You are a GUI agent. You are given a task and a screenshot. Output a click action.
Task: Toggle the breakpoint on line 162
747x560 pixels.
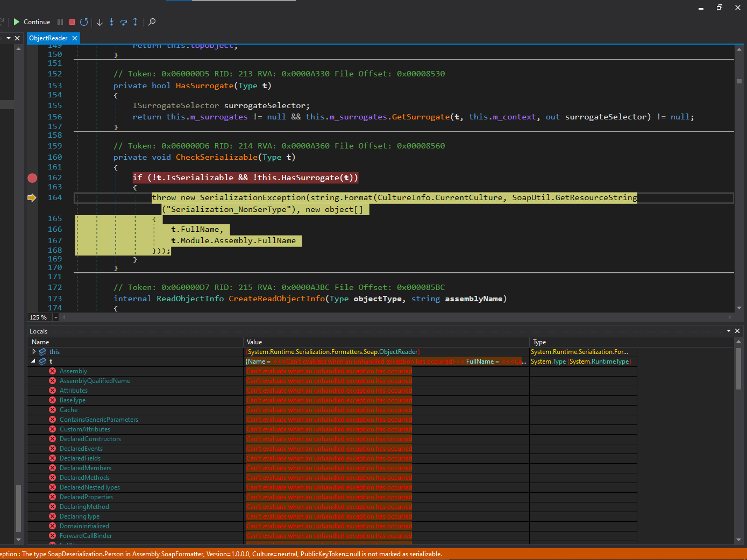click(x=32, y=178)
